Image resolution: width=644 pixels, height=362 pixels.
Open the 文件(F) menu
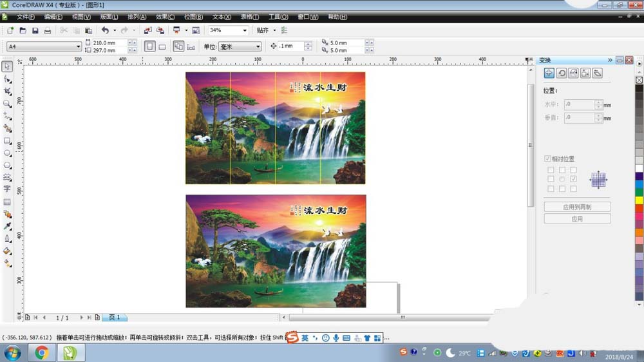coord(26,17)
